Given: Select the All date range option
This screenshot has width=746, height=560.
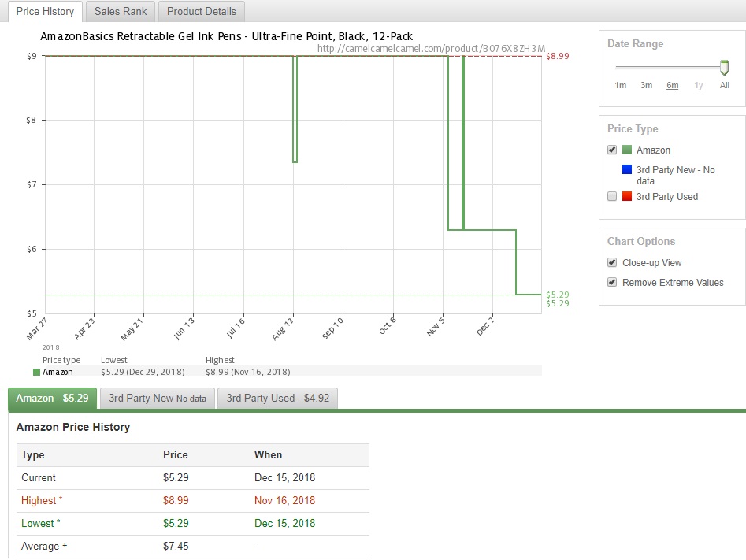Looking at the screenshot, I should 724,85.
